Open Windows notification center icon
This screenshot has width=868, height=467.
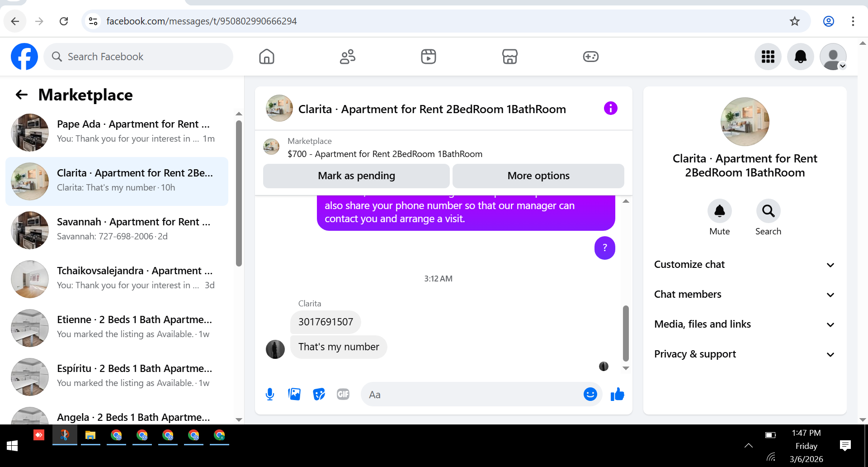[x=845, y=446]
